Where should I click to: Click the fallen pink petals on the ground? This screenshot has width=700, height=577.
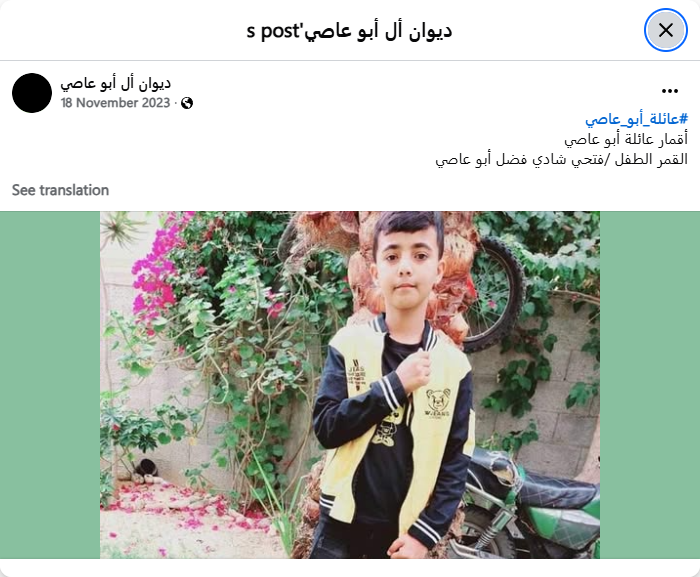(x=188, y=507)
